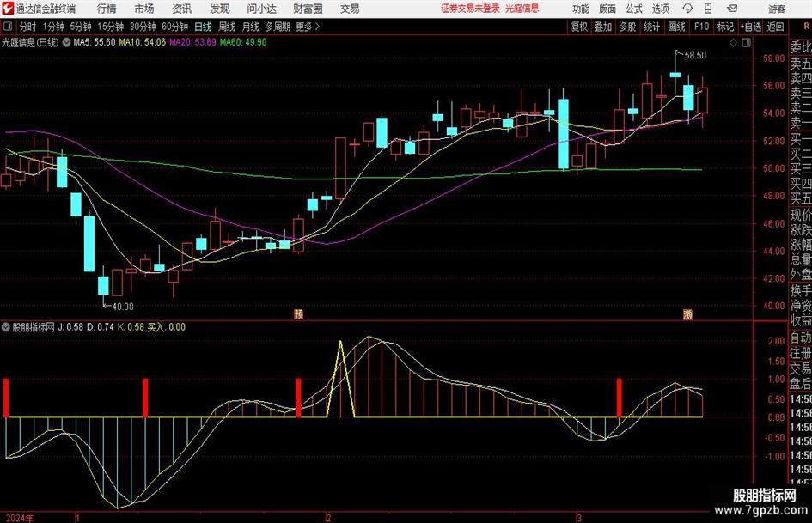Toggle the panel layout icon beside 分时
Screen dimensions: 812x523
(x=7, y=27)
